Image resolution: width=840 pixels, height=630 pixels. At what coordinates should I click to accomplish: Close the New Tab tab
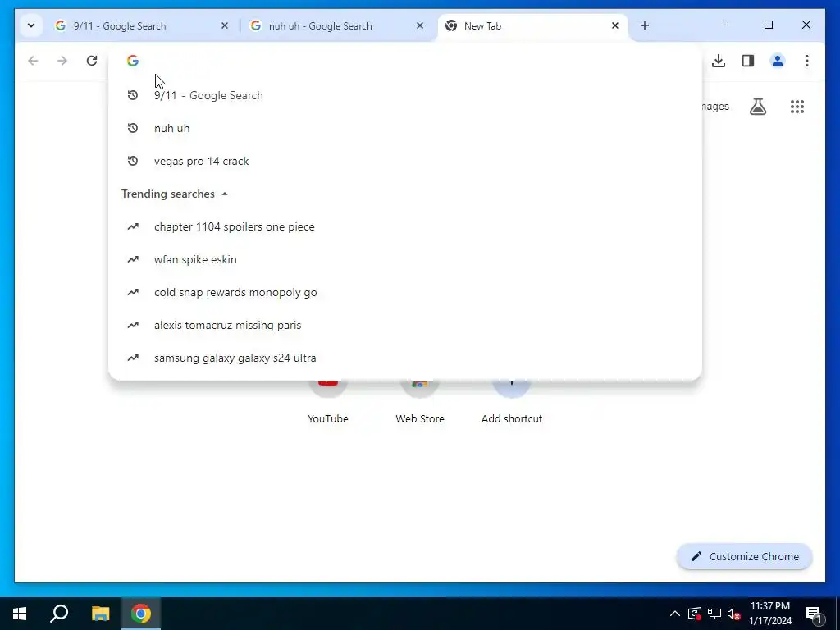615,25
